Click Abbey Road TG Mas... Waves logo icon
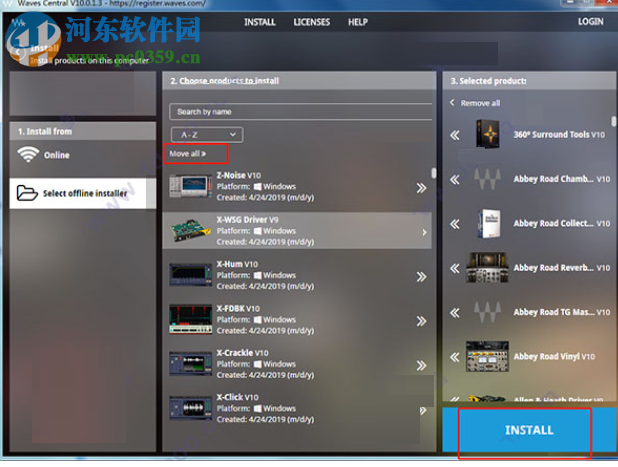This screenshot has height=467, width=618. [x=488, y=312]
